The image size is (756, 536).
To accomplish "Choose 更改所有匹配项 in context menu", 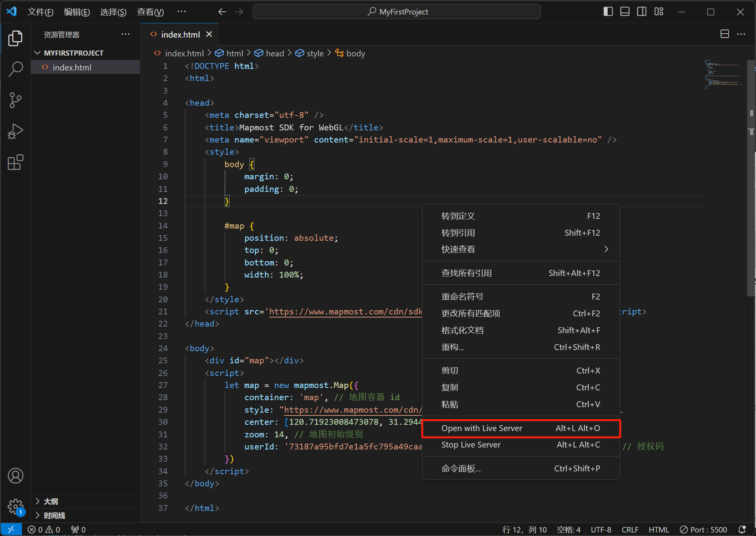I will coord(521,314).
